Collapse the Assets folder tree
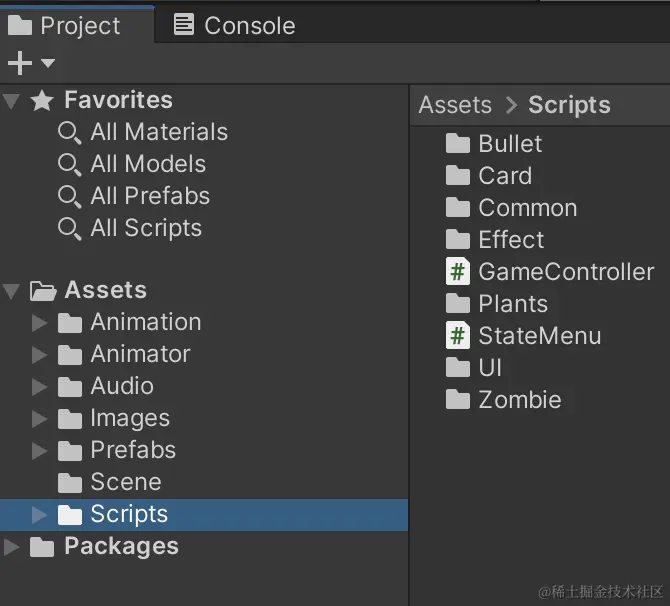This screenshot has width=670, height=606. point(12,291)
